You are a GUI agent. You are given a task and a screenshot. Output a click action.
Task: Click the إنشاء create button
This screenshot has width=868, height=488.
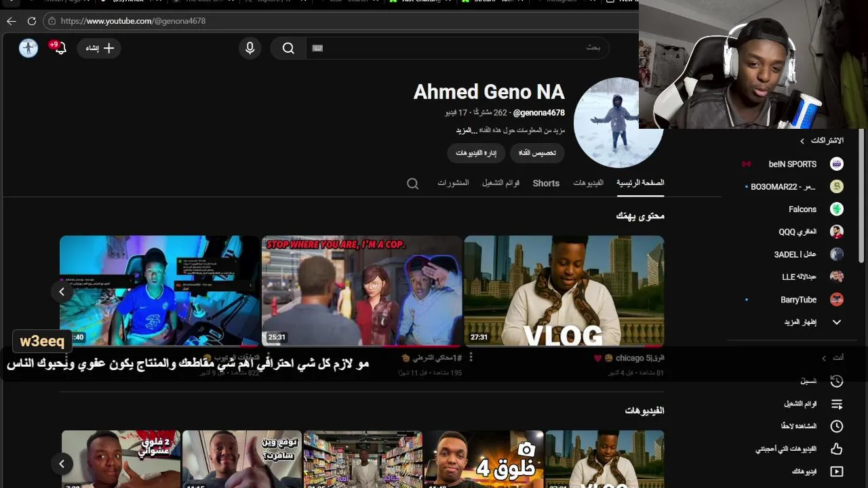(100, 48)
